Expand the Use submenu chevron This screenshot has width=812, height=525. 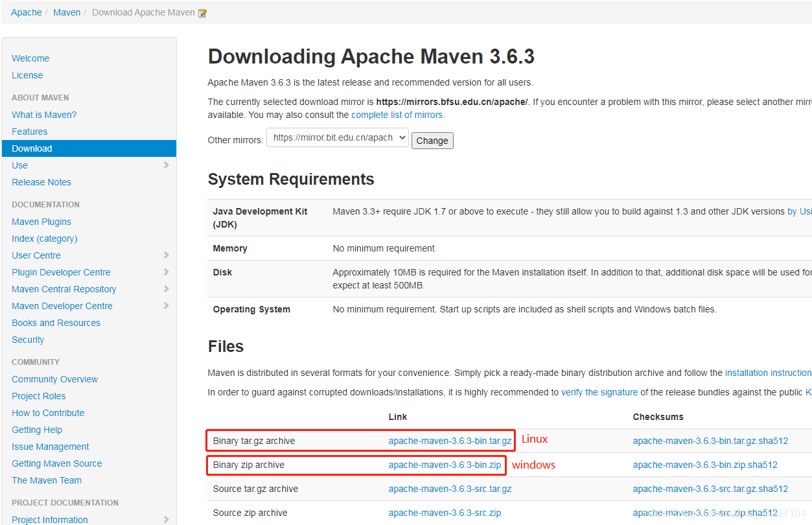click(167, 165)
